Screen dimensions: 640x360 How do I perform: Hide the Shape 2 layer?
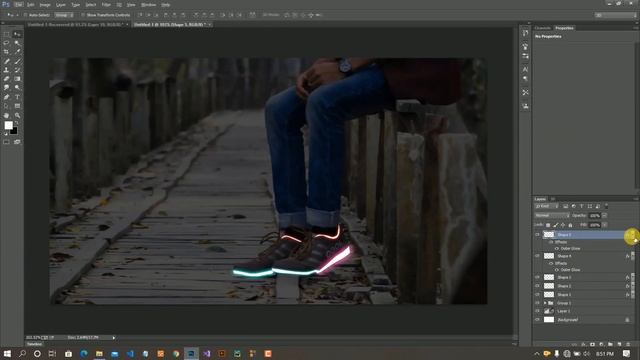point(537,286)
